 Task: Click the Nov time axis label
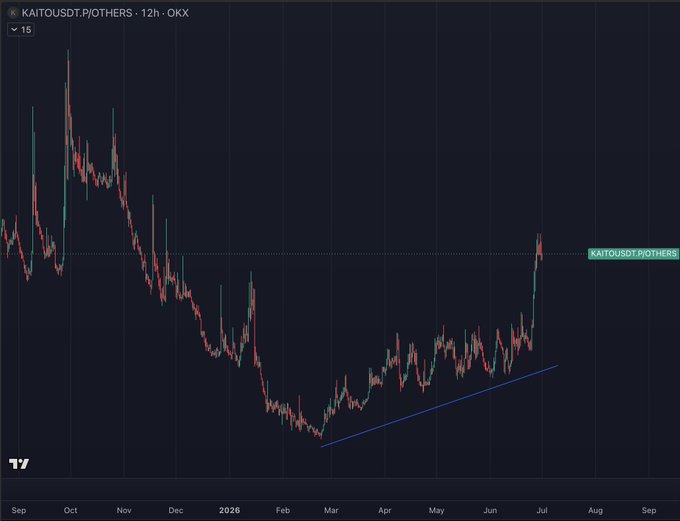coord(124,510)
